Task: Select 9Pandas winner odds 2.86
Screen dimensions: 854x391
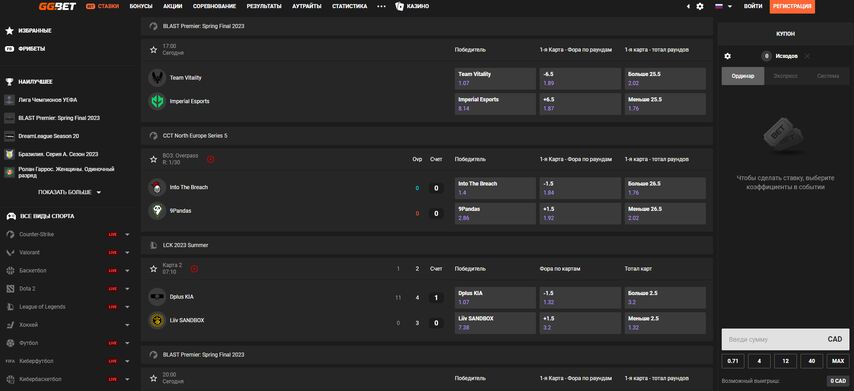Action: tap(495, 213)
